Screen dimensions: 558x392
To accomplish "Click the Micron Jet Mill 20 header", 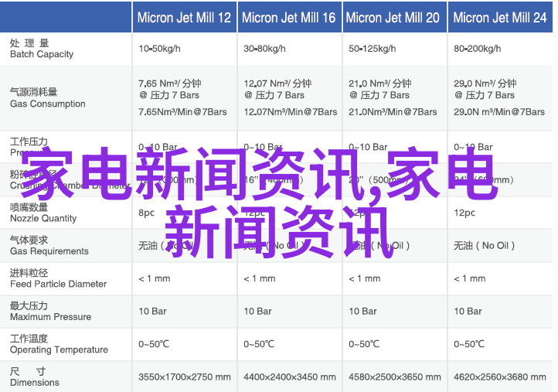I will 393,18.
